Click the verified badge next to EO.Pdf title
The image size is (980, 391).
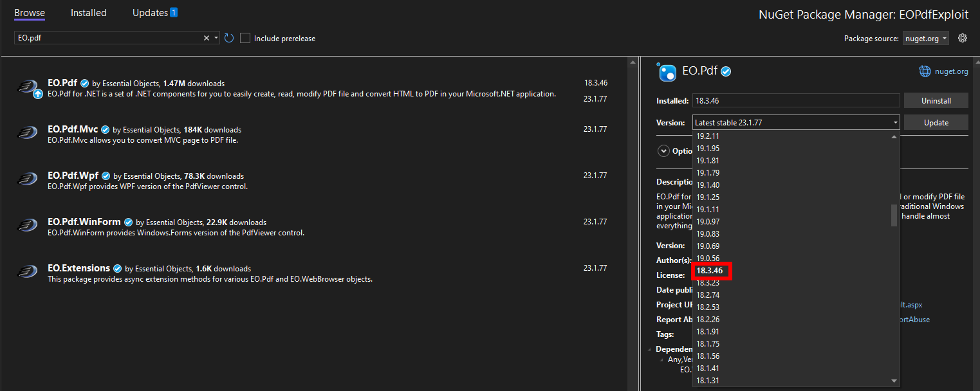[x=726, y=71]
